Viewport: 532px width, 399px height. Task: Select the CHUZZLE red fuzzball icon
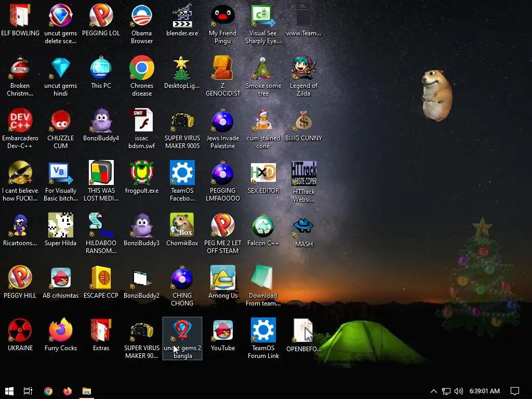pyautogui.click(x=60, y=121)
